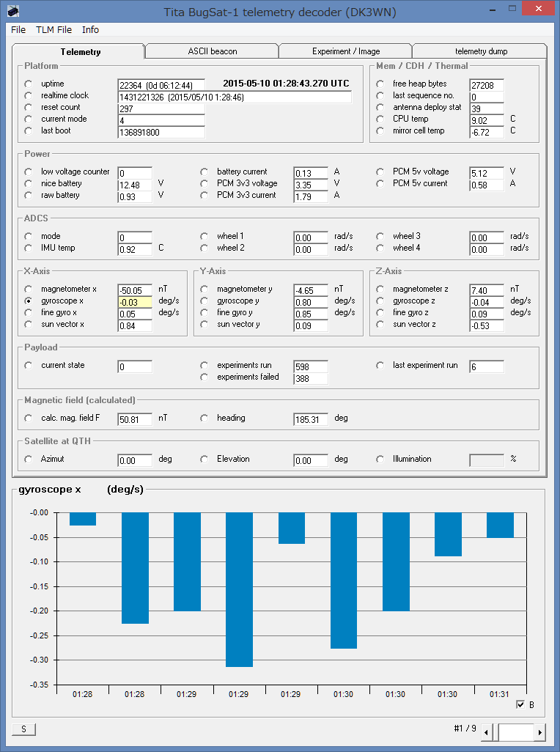The height and width of the screenshot is (752, 560).
Task: Select the fine gyro y radio button
Action: click(205, 313)
